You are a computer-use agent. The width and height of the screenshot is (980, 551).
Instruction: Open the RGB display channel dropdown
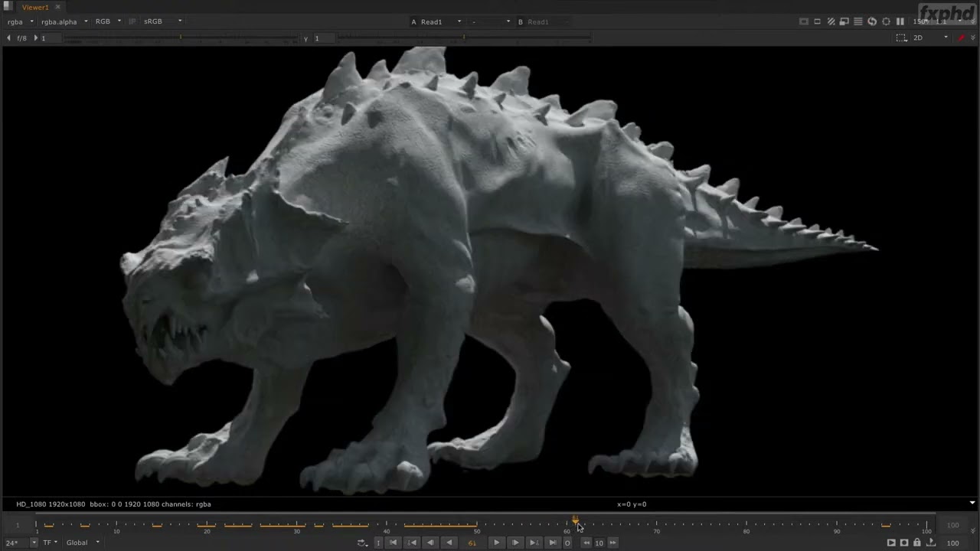(108, 21)
